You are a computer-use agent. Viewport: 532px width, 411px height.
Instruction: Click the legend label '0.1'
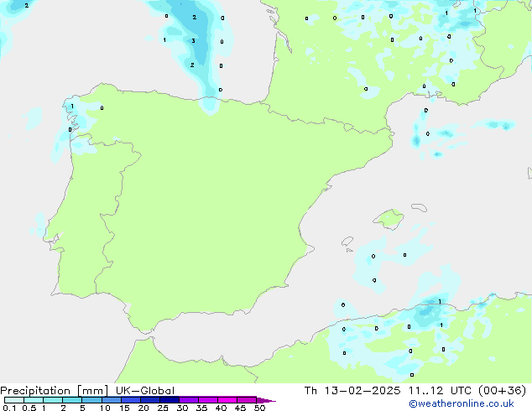9,408
